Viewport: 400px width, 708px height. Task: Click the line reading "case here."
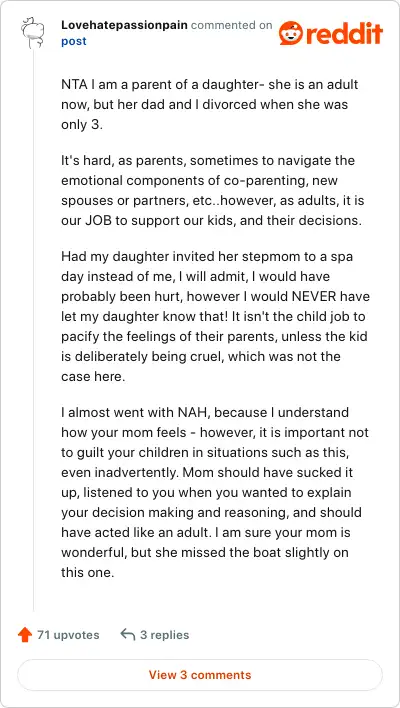(93, 376)
